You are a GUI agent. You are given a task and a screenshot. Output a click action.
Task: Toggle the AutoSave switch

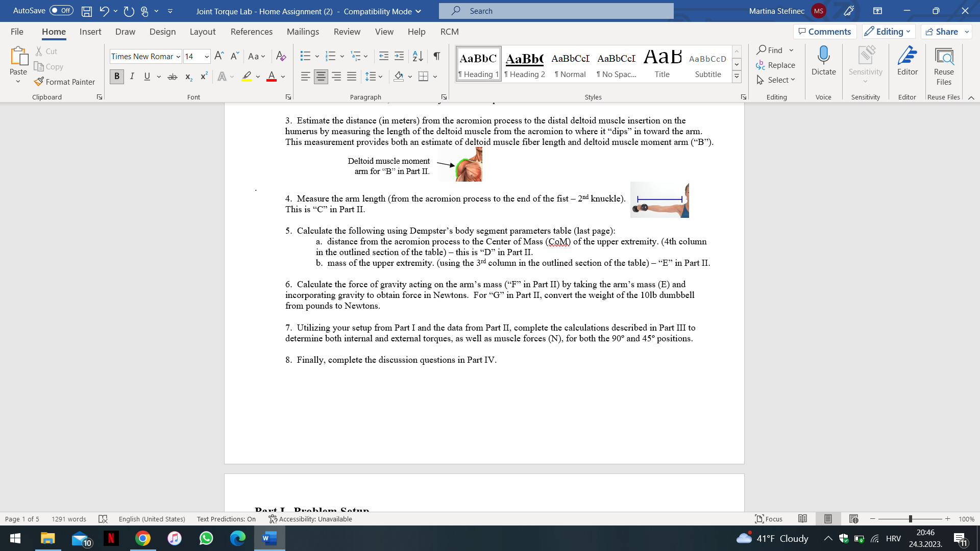click(x=61, y=11)
